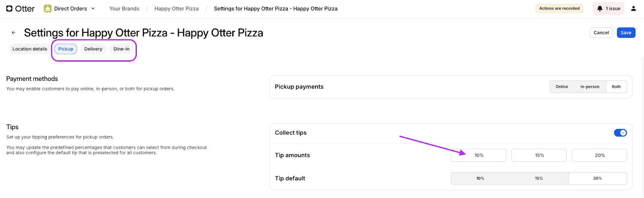Select In-person pickup payments option
The width and height of the screenshot is (644, 198).
tap(590, 87)
